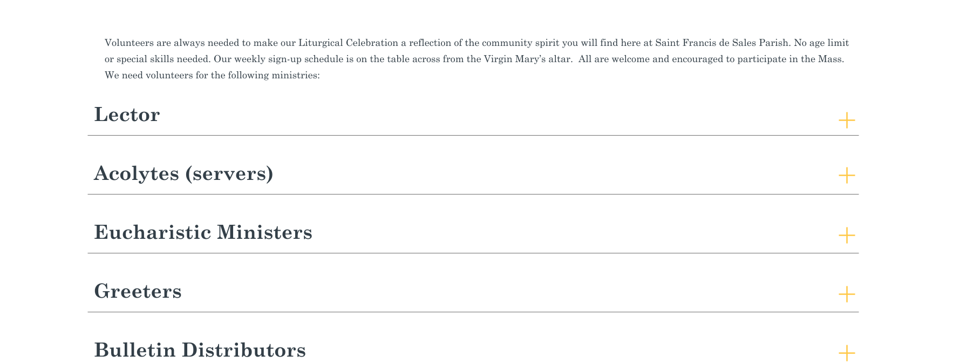Expand the Greeters section heading

tap(138, 292)
